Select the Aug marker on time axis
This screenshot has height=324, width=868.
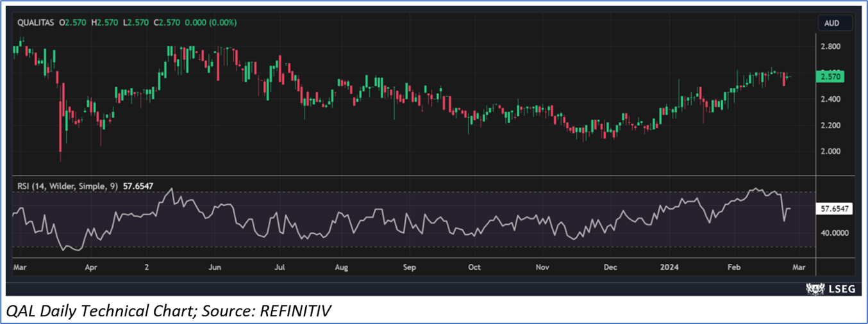(342, 266)
